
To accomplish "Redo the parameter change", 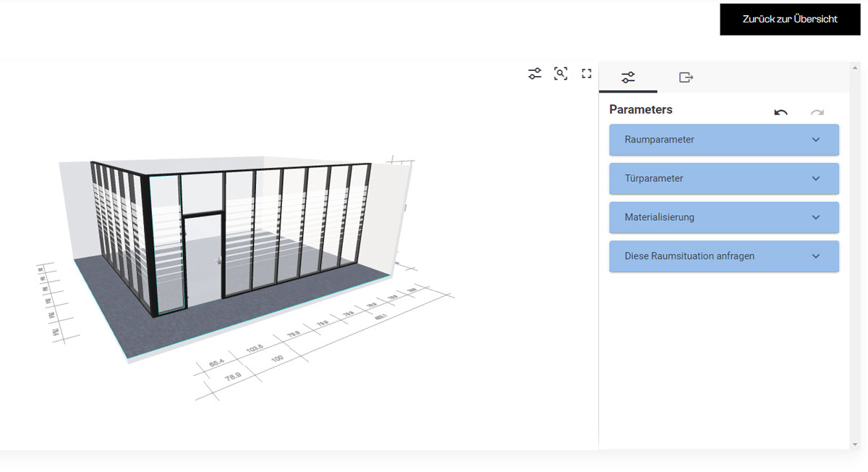I will coord(817,112).
